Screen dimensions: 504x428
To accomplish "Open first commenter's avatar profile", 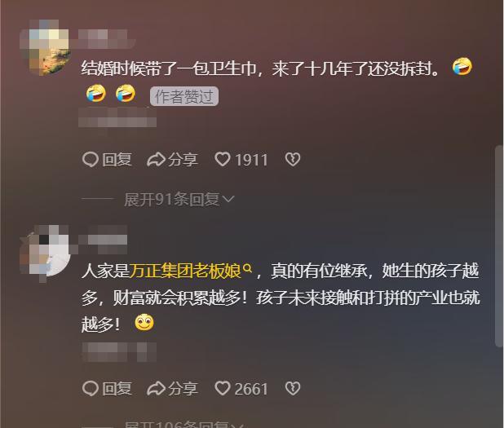I will 45,47.
